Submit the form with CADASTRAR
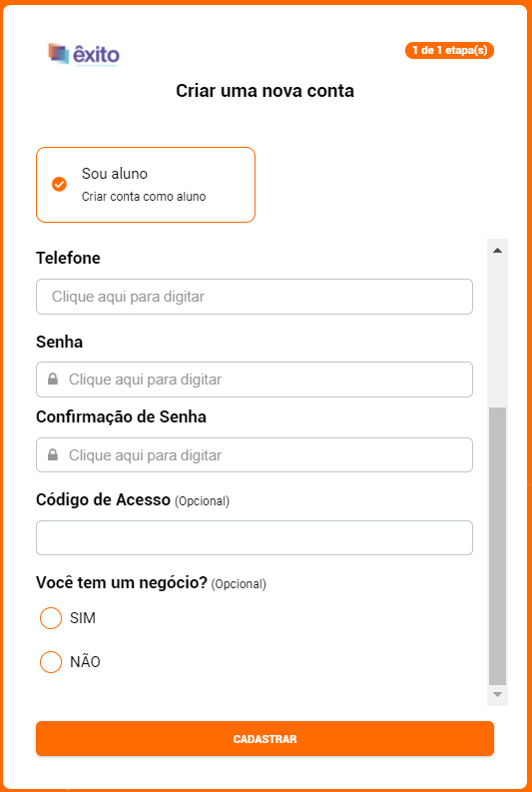This screenshot has height=792, width=532. [x=265, y=739]
